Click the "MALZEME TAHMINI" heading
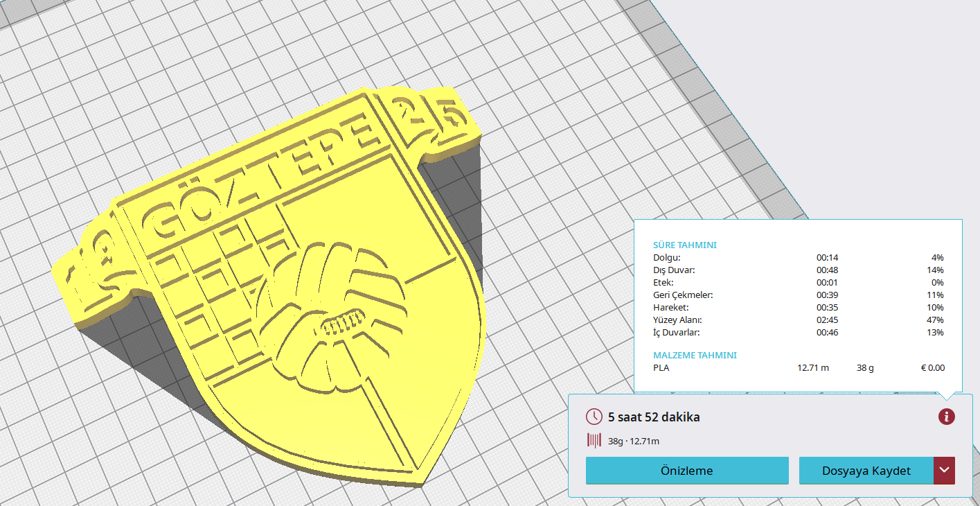Screen dimensions: 980x506 (x=695, y=356)
